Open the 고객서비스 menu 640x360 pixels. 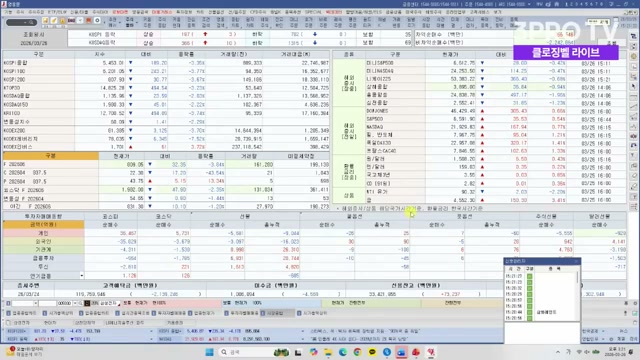tap(480, 12)
